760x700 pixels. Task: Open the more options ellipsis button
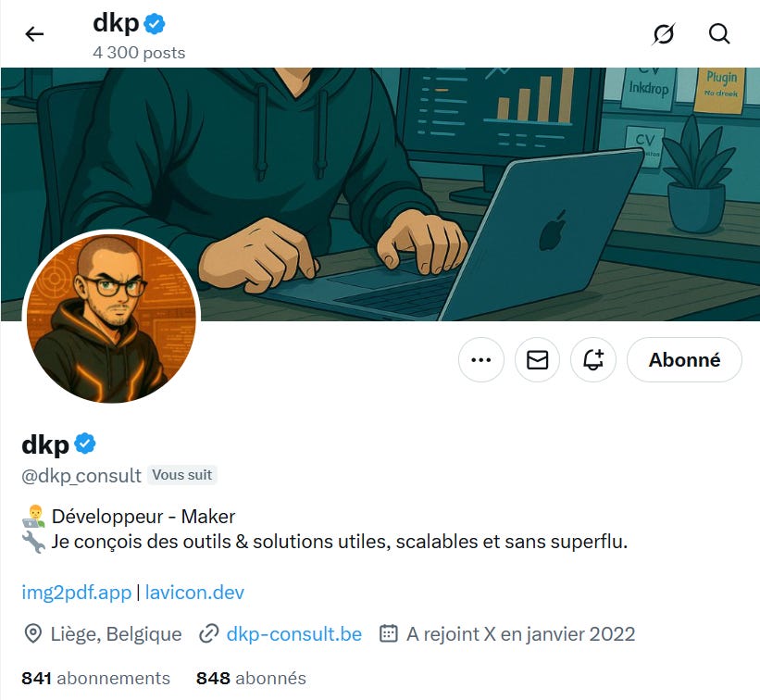481,359
